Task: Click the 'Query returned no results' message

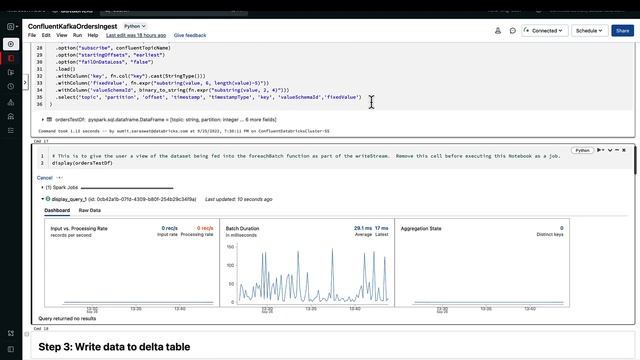Action: pos(67,318)
